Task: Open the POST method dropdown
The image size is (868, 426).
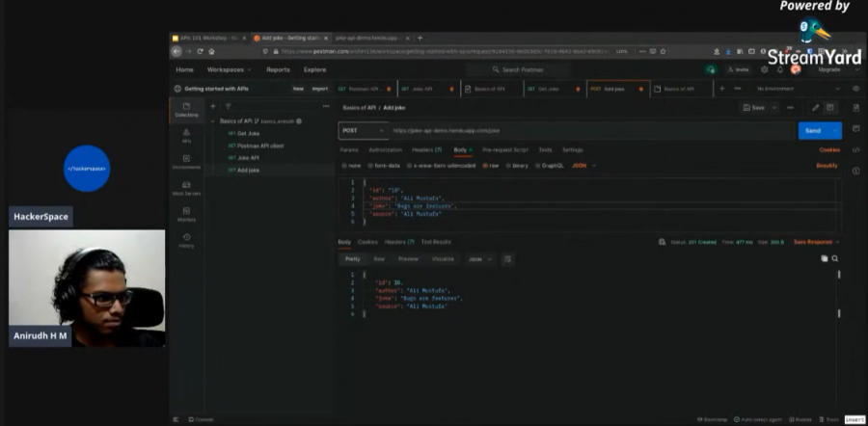Action: point(362,130)
